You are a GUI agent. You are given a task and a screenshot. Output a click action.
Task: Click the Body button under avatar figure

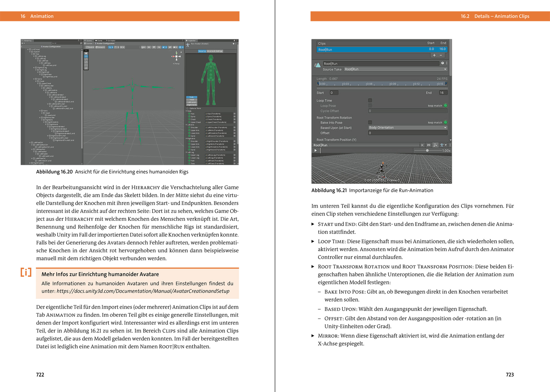192,97
